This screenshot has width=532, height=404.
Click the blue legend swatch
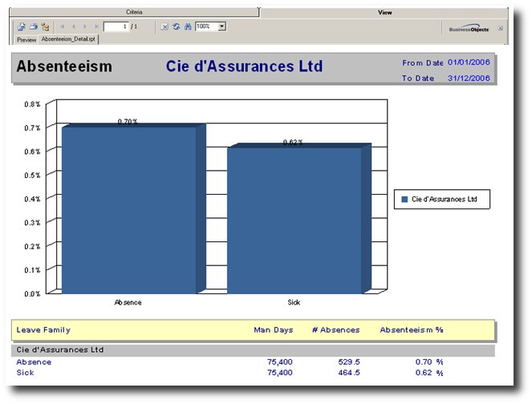click(x=405, y=200)
